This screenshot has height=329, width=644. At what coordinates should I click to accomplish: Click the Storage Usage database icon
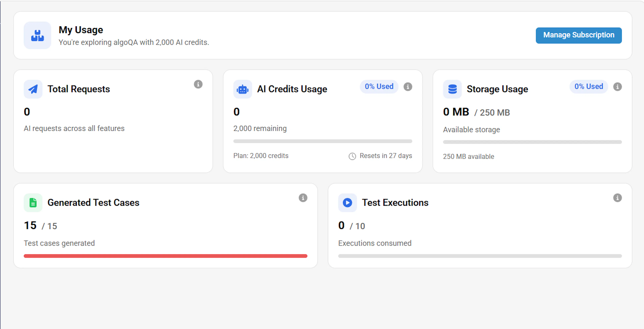pyautogui.click(x=452, y=89)
